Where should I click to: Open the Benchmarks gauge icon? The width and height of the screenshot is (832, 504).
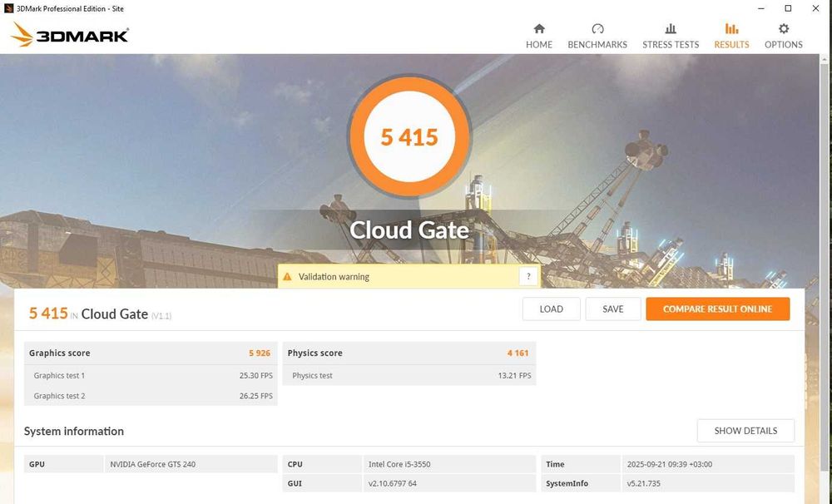[597, 29]
